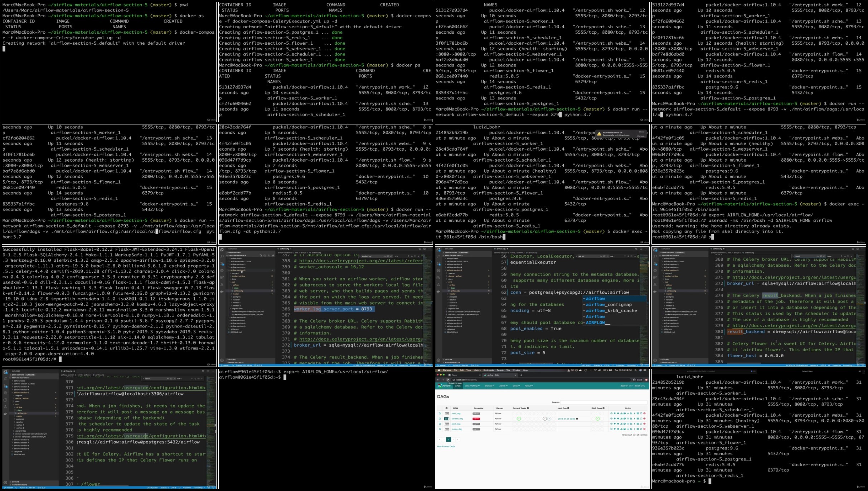This screenshot has width=868, height=491.
Task: Open Admin dropdown in Airflow navbar
Action: (503, 386)
